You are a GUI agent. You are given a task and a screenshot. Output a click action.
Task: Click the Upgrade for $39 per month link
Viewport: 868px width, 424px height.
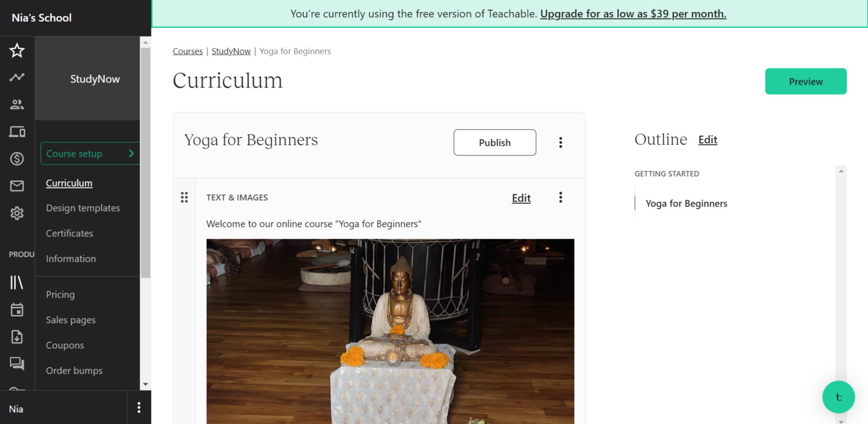pyautogui.click(x=633, y=14)
